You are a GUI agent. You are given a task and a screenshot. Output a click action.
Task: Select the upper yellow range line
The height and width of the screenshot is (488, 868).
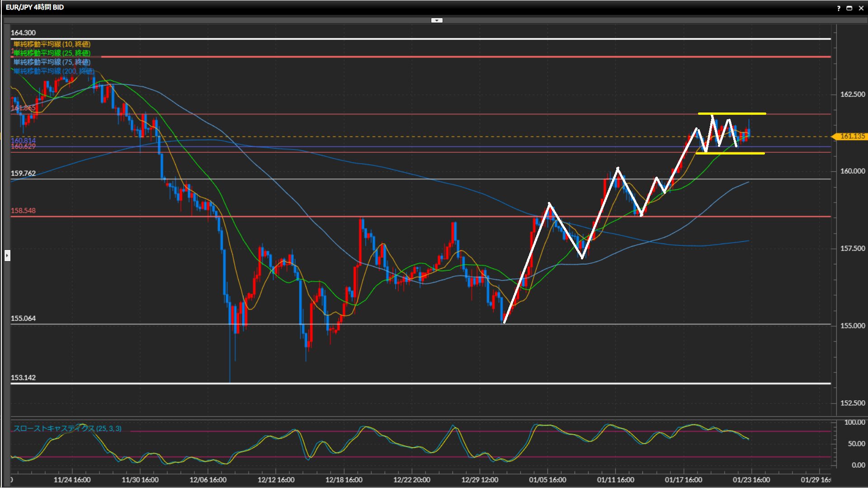tap(750, 113)
